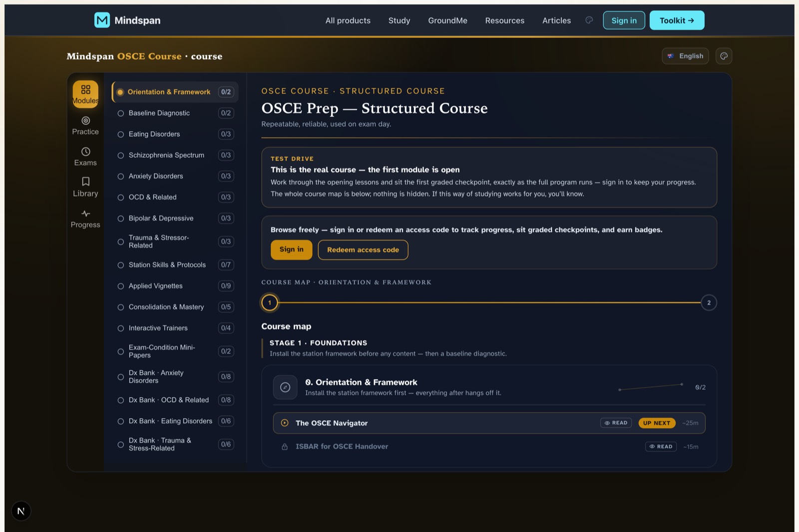Open the Library sidebar section
Screen dimensions: 799x532
[85, 188]
